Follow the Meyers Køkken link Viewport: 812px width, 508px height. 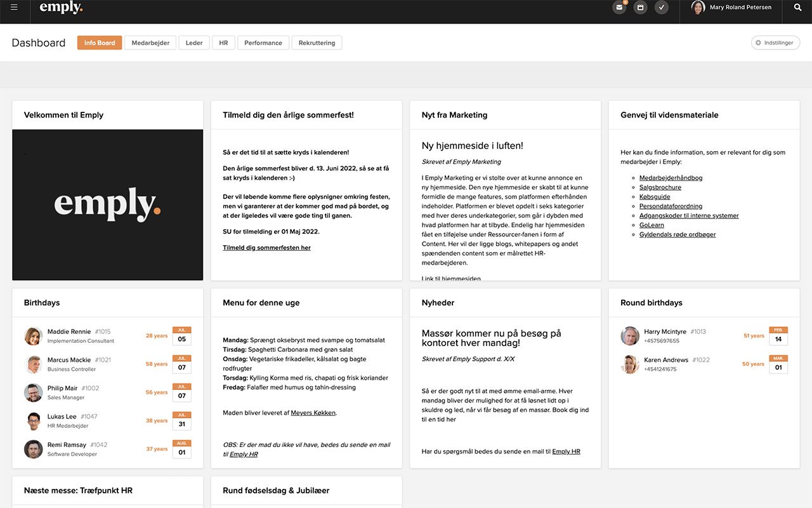313,413
